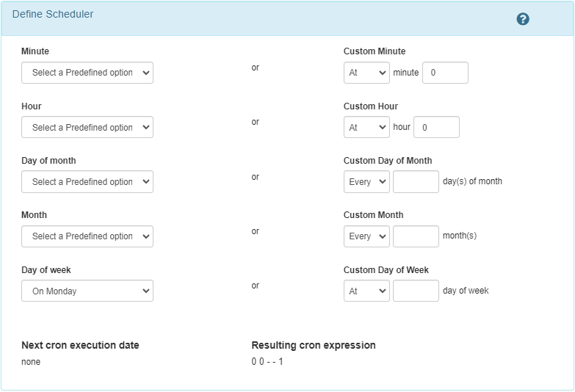The image size is (575, 392).
Task: Click the Define Scheduler panel title
Action: (x=53, y=14)
